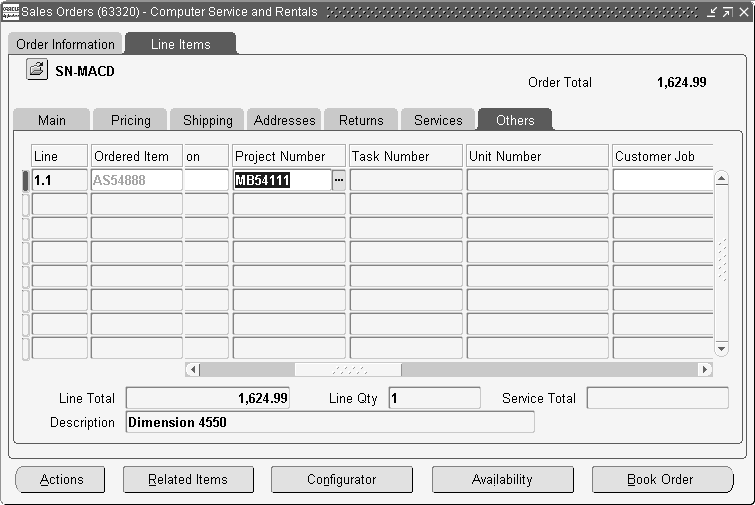The image size is (755, 505).
Task: Click the Order Total value 1,624.99
Action: 681,82
